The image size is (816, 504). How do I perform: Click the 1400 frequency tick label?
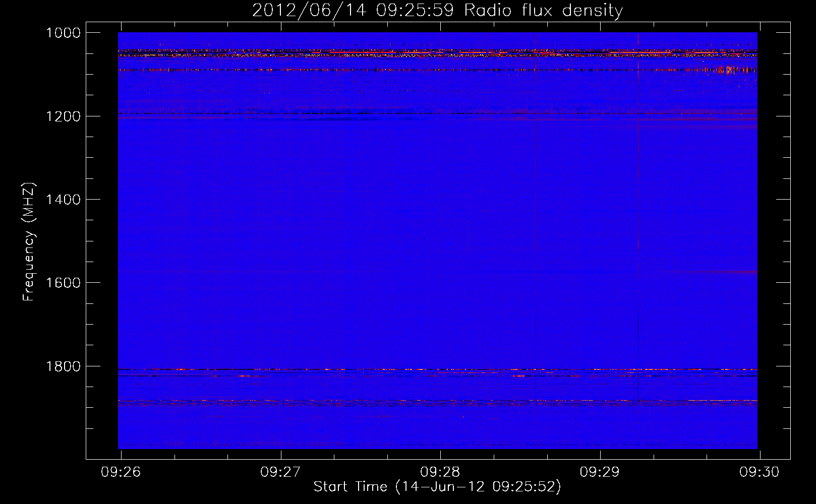coord(63,200)
